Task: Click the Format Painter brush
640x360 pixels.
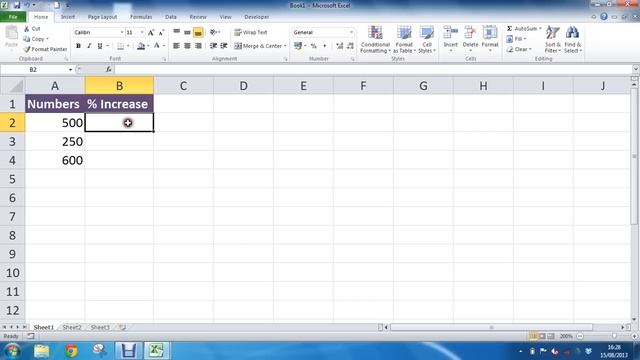Action: pyautogui.click(x=27, y=49)
